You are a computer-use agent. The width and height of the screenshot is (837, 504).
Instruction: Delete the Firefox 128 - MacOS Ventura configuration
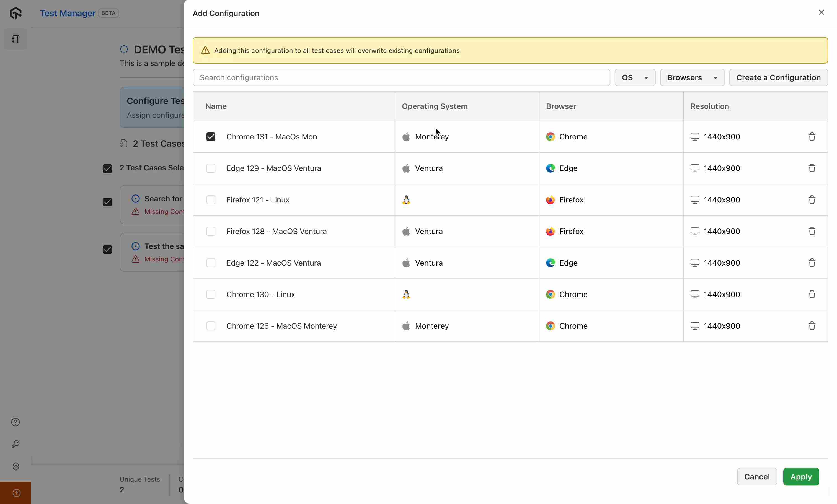point(812,231)
